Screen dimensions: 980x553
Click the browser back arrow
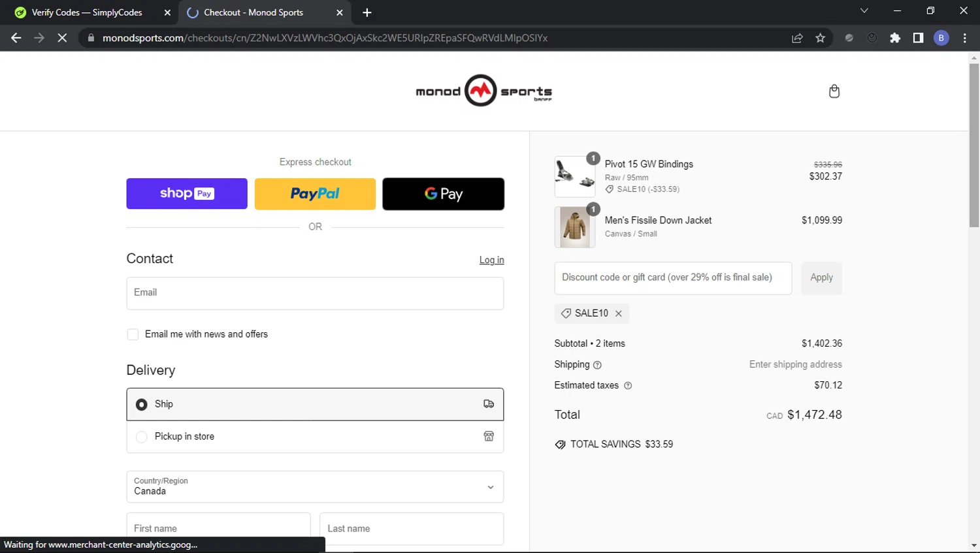16,38
